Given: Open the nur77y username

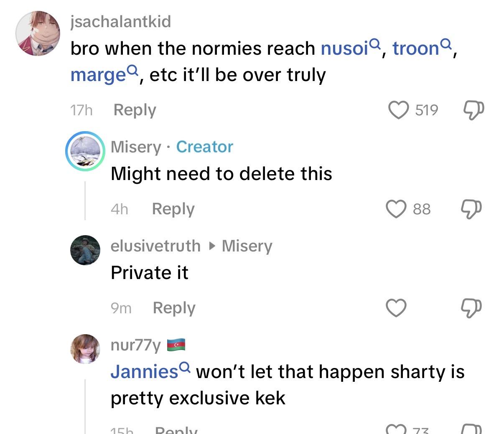Looking at the screenshot, I should 136,345.
